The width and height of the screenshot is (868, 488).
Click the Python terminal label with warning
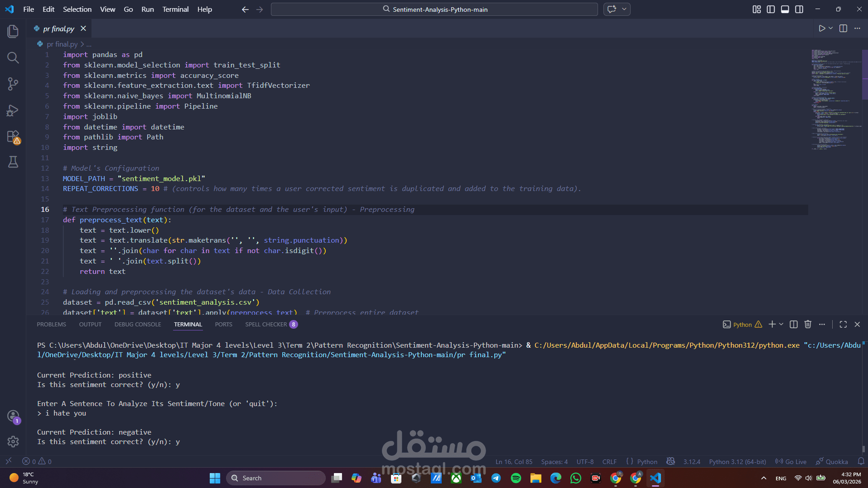pyautogui.click(x=742, y=324)
